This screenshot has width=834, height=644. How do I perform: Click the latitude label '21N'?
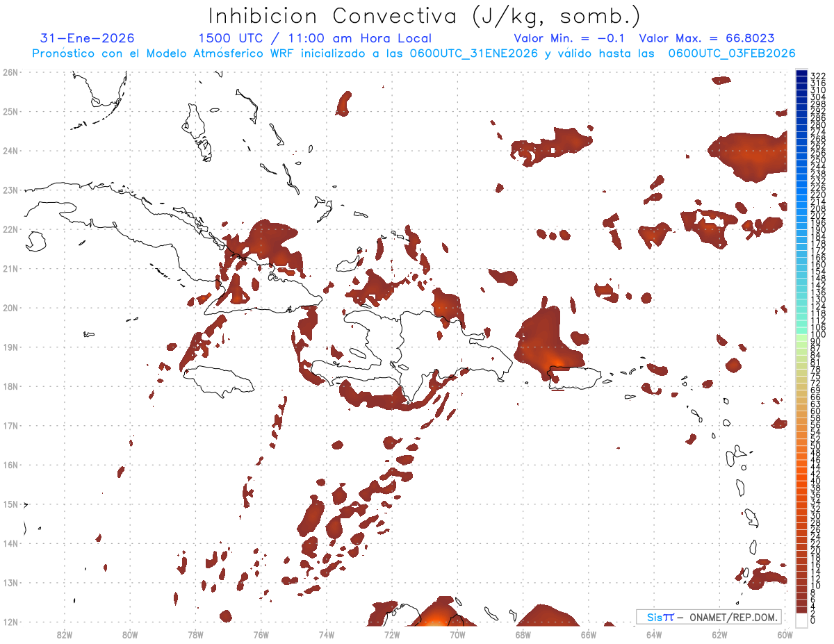coord(10,268)
